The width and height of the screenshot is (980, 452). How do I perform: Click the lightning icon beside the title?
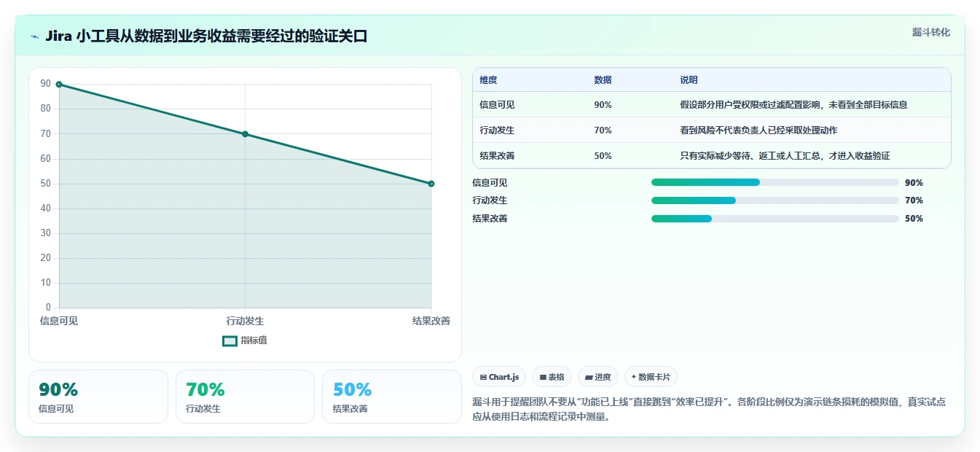[x=34, y=36]
